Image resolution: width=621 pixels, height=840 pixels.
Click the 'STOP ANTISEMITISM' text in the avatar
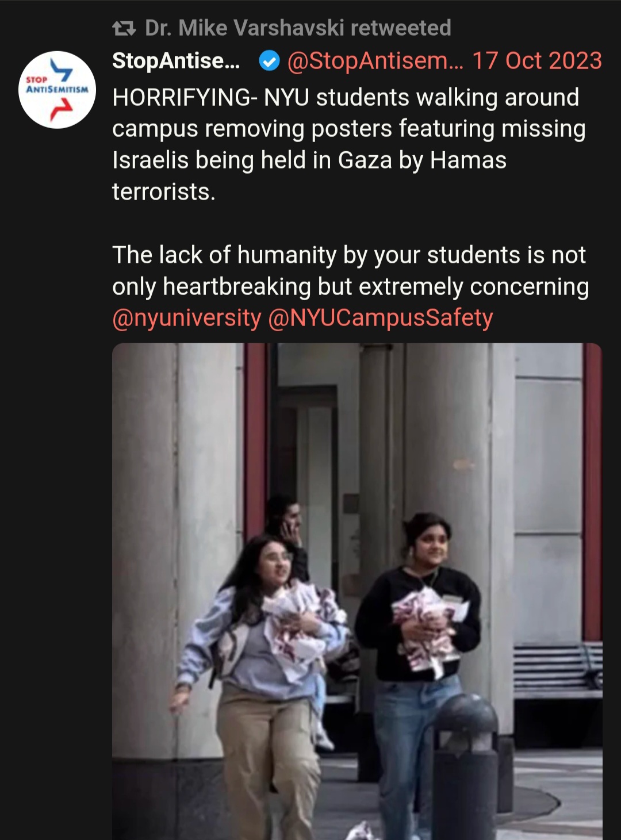pos(57,85)
